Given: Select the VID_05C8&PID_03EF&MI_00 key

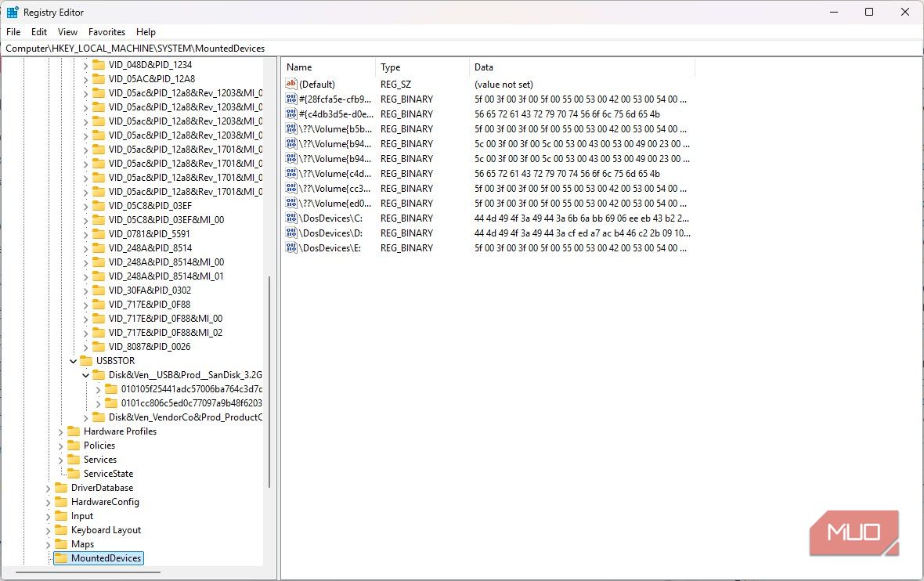Looking at the screenshot, I should click(166, 220).
